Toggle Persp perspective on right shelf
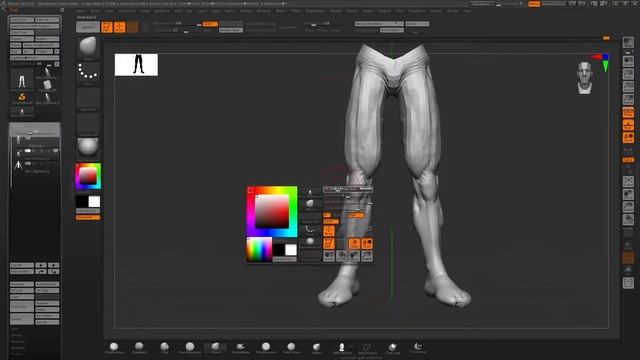The height and width of the screenshot is (360, 640). [x=628, y=113]
